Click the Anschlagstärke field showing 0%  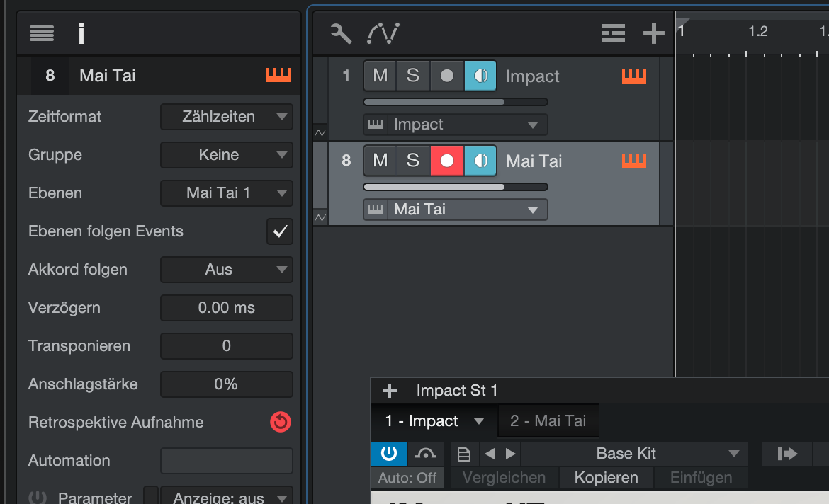tap(226, 384)
